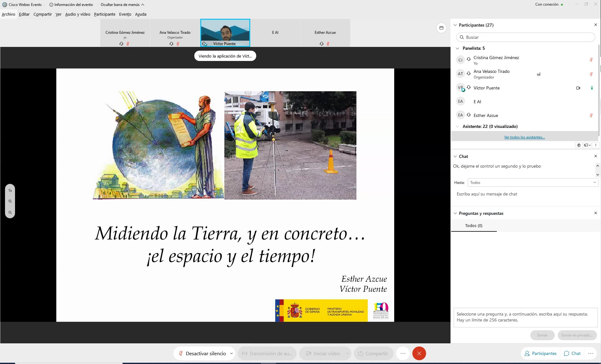Zoom out of the shared content
The height and width of the screenshot is (364, 601).
click(10, 212)
